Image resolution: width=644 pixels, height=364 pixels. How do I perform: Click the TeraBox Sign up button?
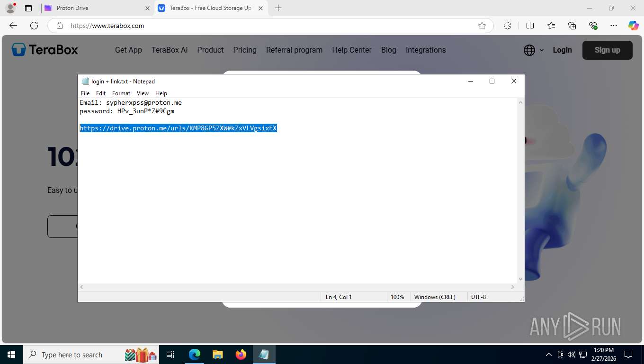[607, 50]
